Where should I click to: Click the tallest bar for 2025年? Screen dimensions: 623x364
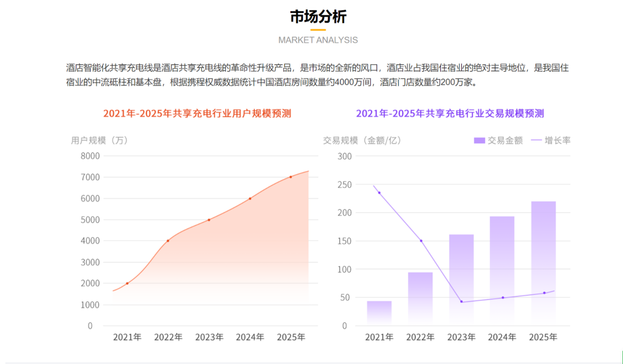tap(543, 263)
